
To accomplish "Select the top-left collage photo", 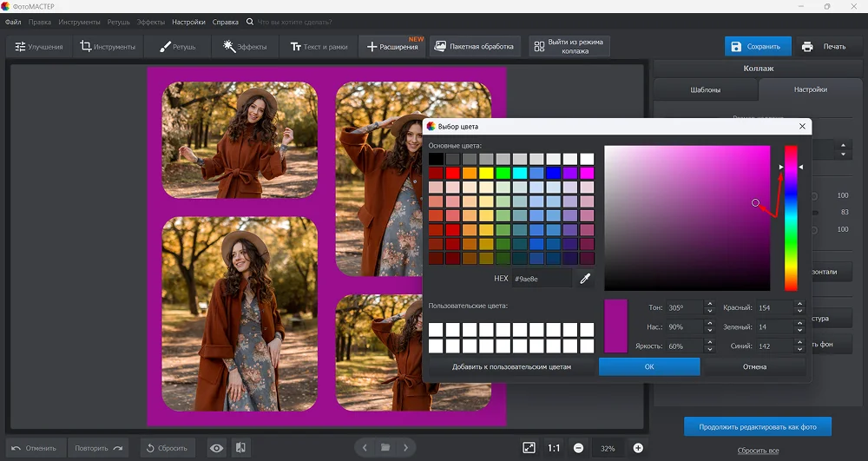I will (x=240, y=140).
